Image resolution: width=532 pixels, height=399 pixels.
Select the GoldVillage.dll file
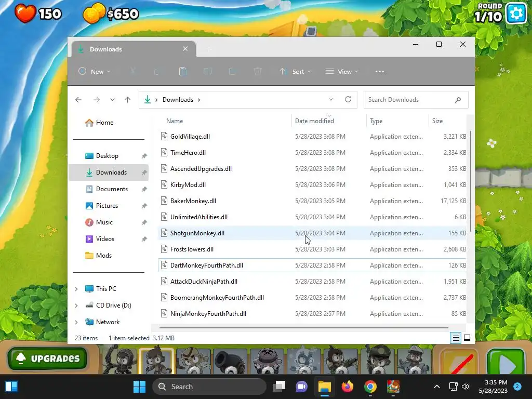312,137
